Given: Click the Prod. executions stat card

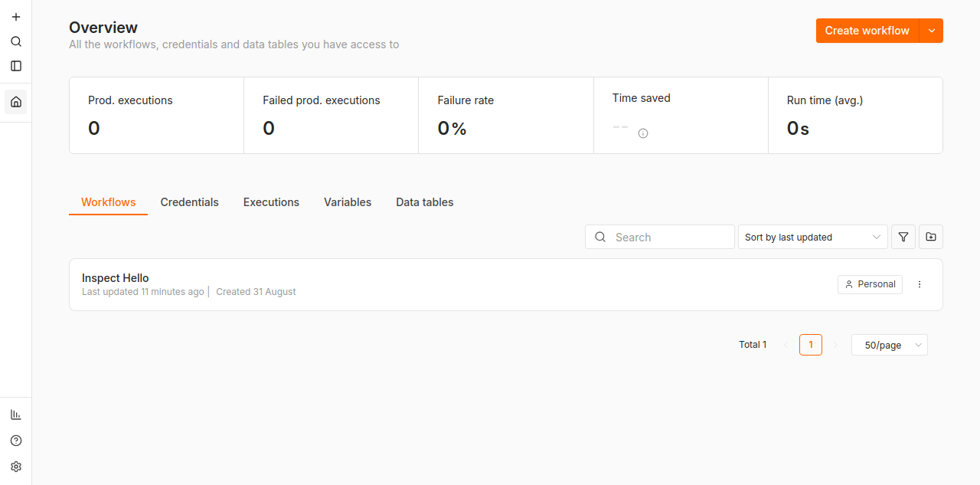Looking at the screenshot, I should (156, 115).
